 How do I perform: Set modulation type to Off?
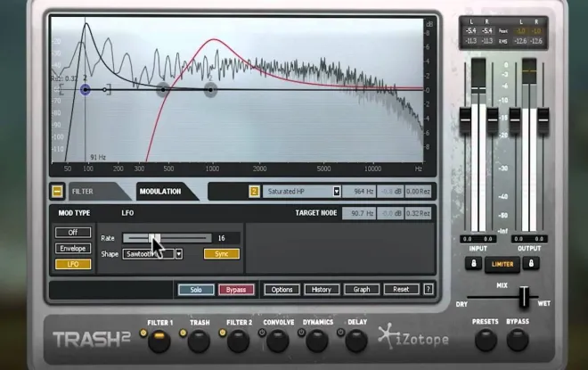[x=73, y=233]
